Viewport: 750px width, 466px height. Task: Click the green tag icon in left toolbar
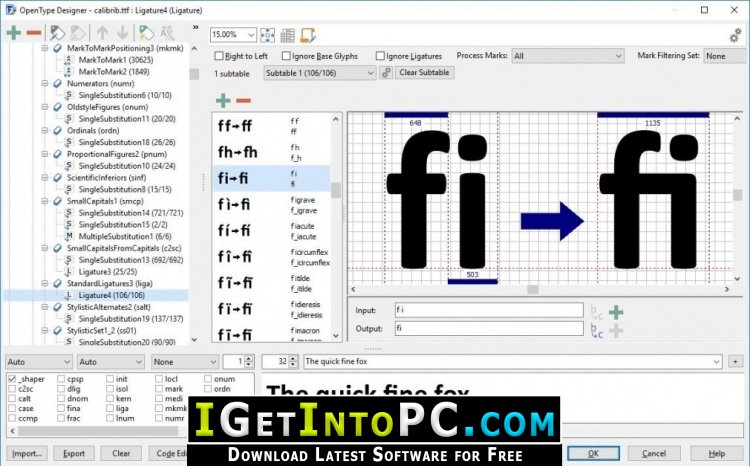coord(146,33)
